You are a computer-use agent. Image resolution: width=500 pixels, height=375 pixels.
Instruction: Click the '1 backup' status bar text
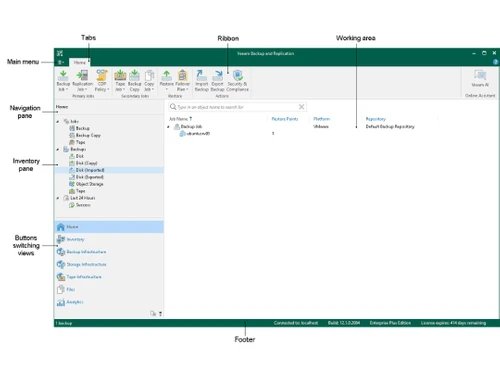(x=64, y=323)
